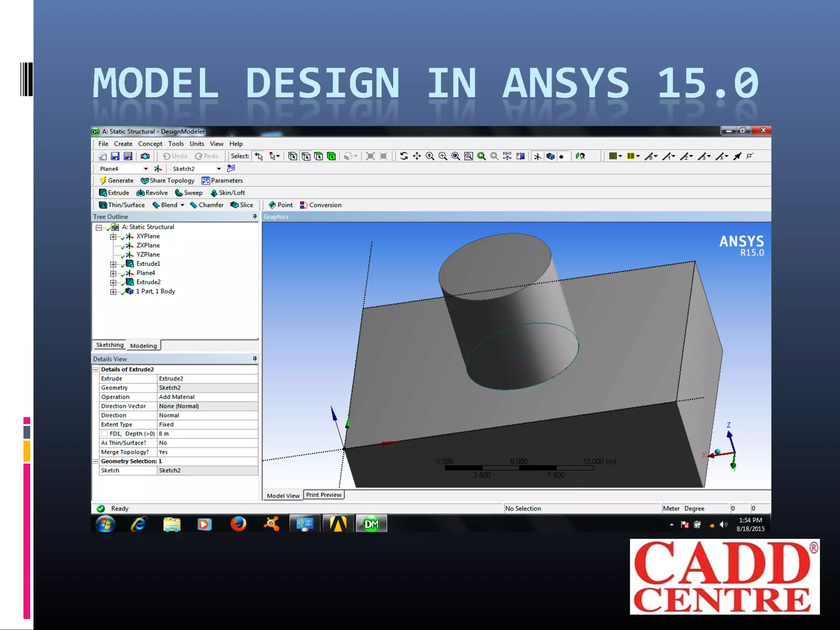The image size is (840, 630).
Task: Select the Body selection filter icon
Action: click(331, 156)
